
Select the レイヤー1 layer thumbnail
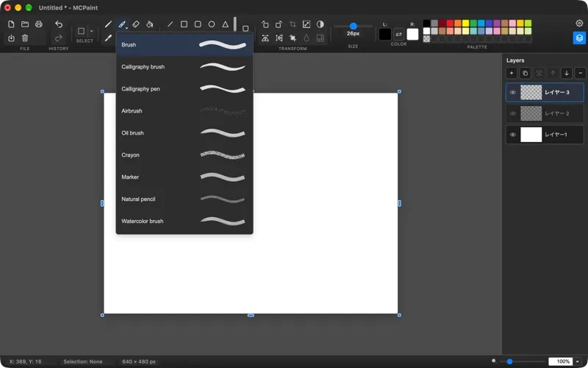531,135
